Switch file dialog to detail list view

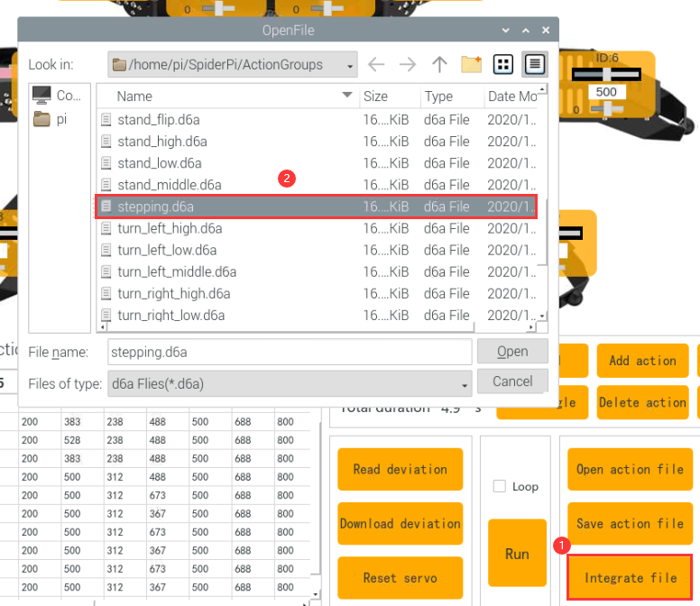pos(534,64)
